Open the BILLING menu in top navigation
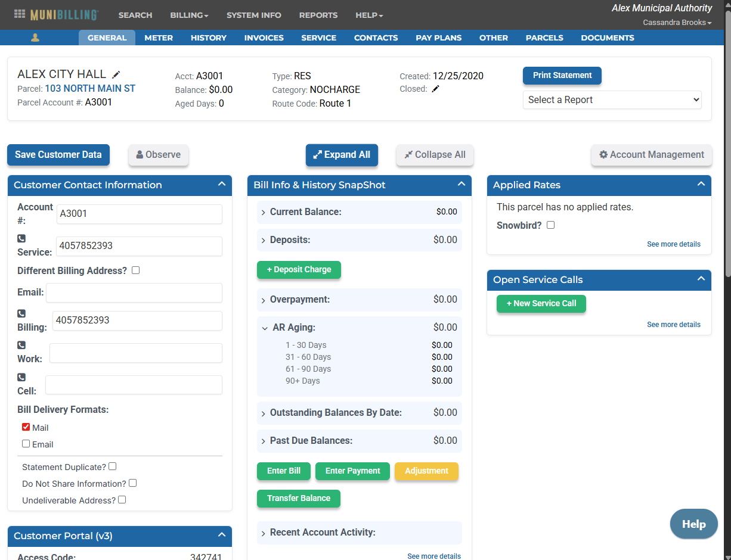 pos(189,15)
